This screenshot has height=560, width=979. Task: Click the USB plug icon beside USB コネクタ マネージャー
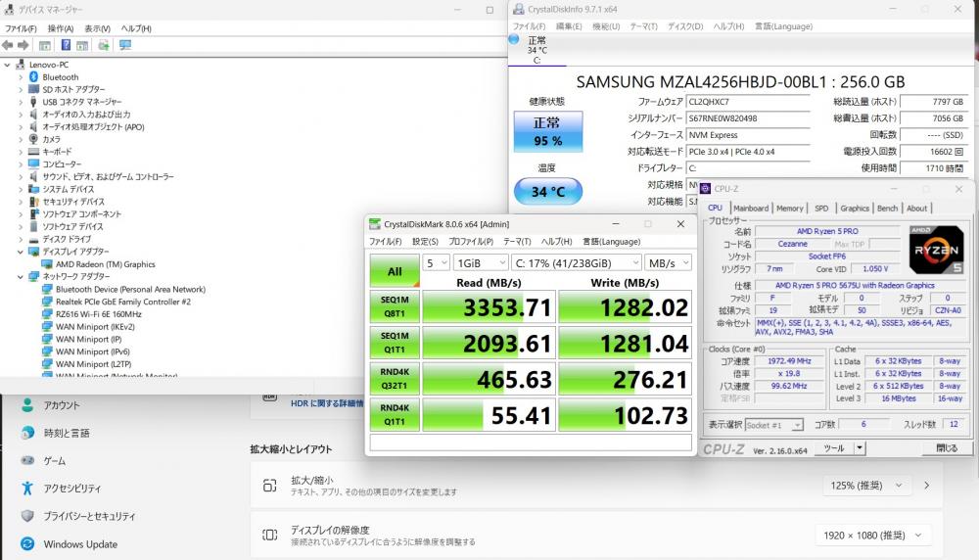(x=33, y=102)
